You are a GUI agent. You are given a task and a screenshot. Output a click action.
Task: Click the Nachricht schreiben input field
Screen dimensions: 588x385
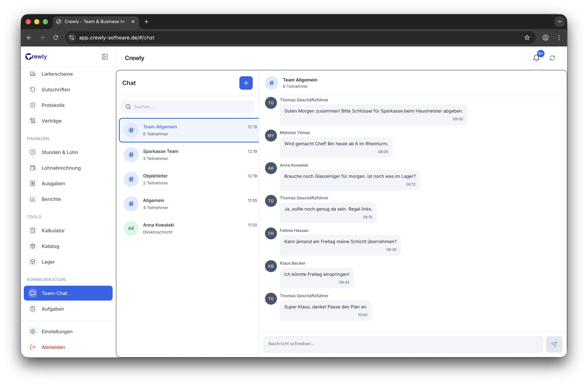403,344
